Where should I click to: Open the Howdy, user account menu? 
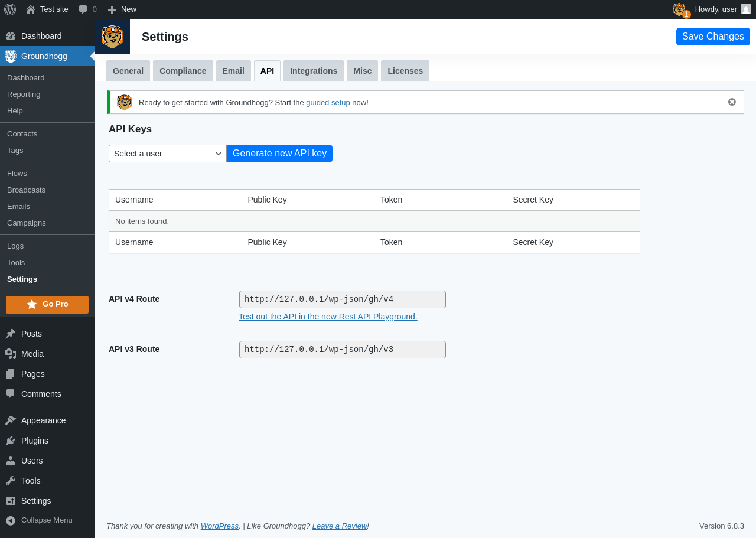[722, 9]
